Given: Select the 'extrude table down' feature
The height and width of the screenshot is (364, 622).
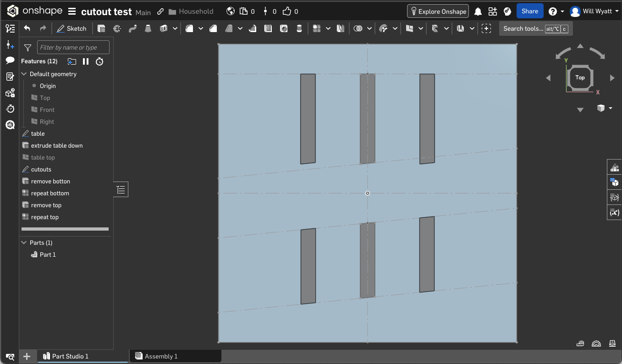Looking at the screenshot, I should [x=57, y=145].
